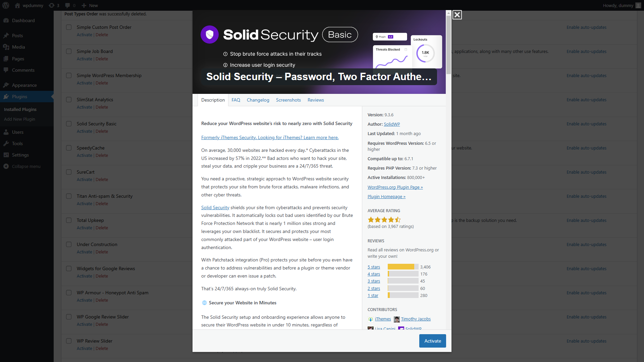
Task: Select the SureCart plugin checkbox
Action: [69, 172]
